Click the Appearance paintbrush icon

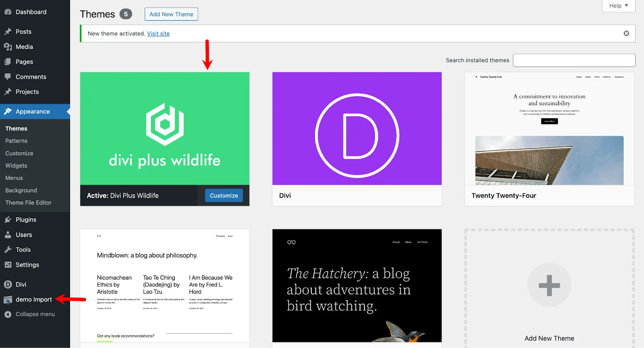pyautogui.click(x=8, y=112)
